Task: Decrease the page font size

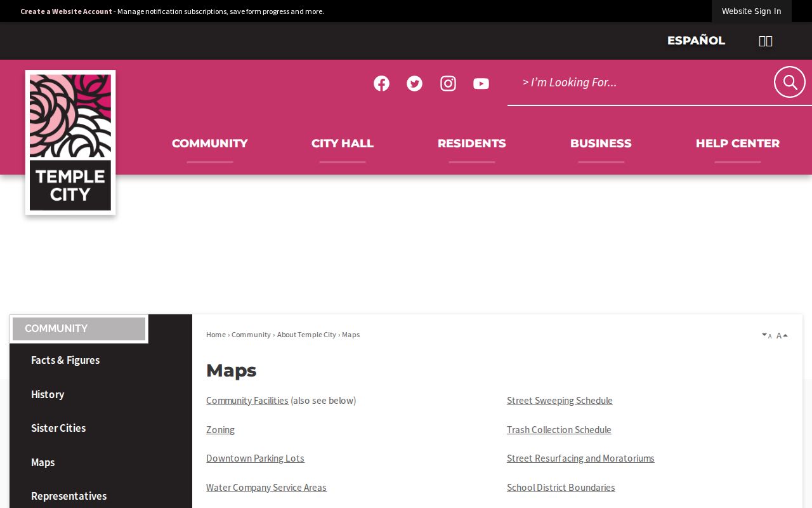Action: 767,335
